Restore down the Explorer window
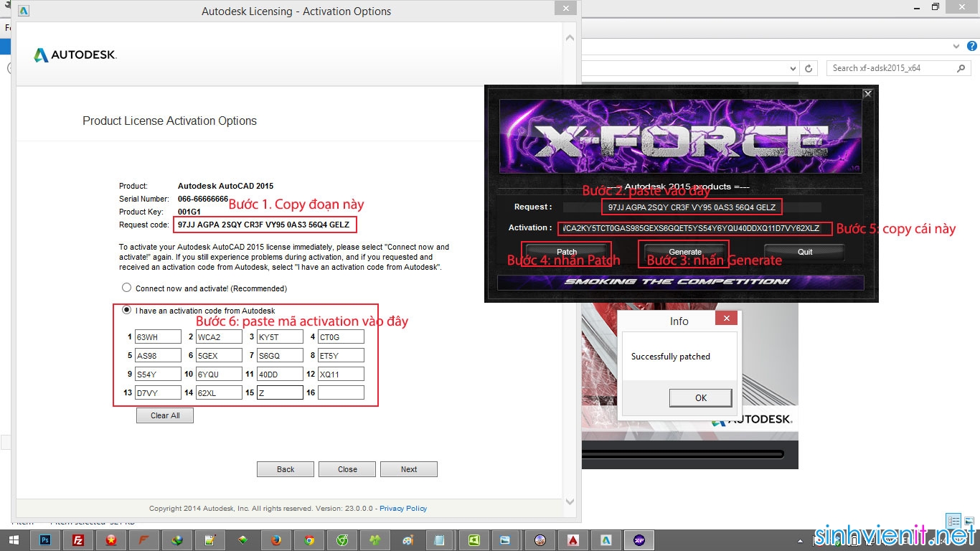980x551 pixels. [935, 6]
